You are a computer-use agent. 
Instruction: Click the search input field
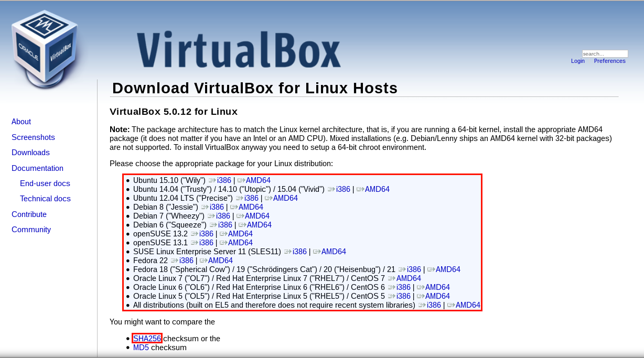pos(604,53)
